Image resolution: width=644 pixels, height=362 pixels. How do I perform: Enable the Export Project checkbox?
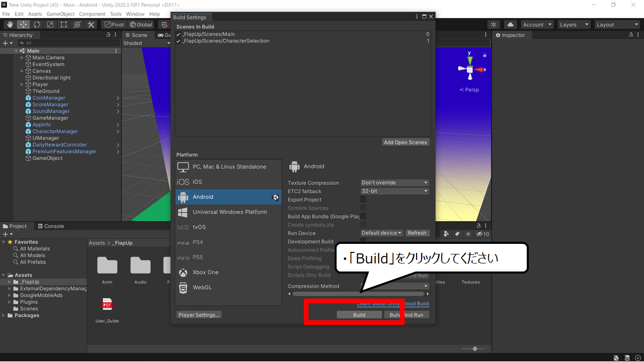(363, 200)
